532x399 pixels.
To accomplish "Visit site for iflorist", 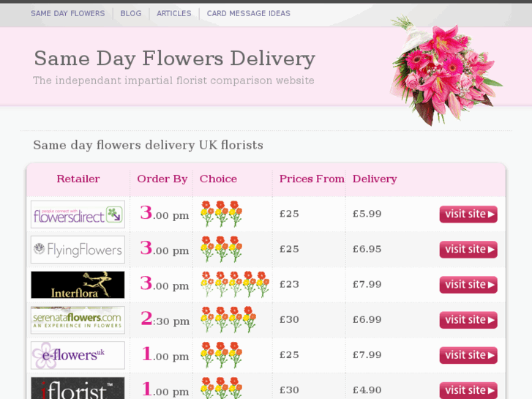I will pos(468,390).
